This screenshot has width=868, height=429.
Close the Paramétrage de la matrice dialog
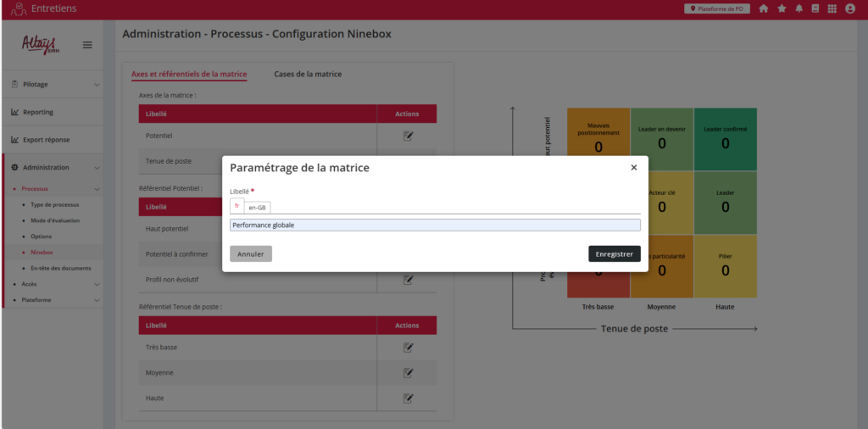[633, 168]
